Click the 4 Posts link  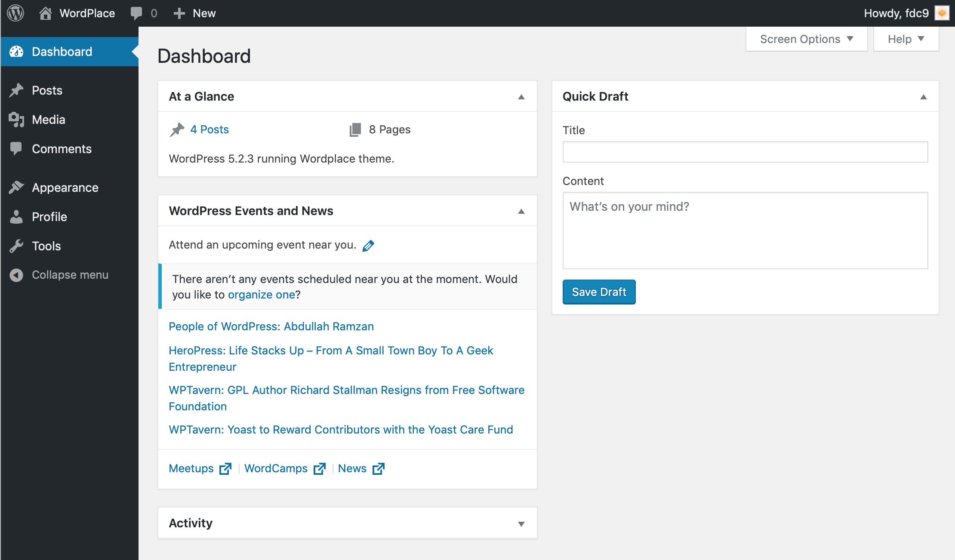tap(209, 129)
